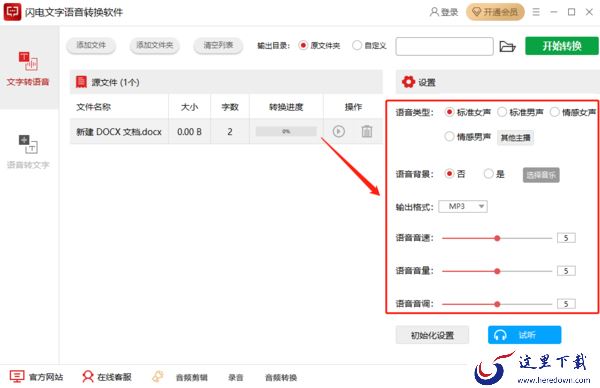Maximize the application window

pos(571,12)
